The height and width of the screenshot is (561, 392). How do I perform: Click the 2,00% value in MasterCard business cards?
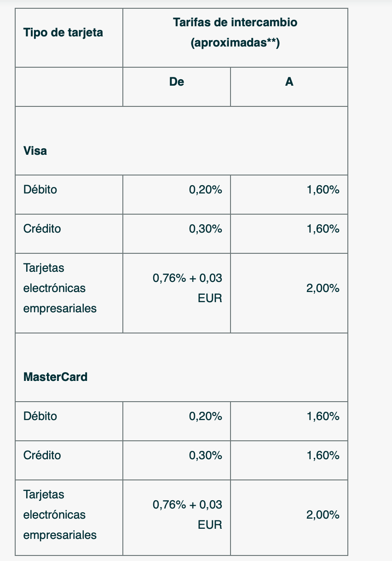323,514
